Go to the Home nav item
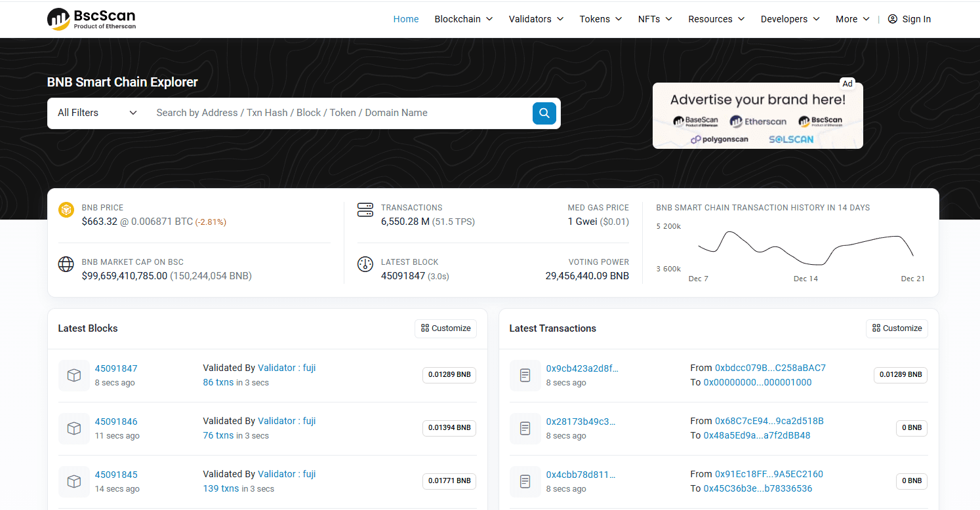This screenshot has height=510, width=980. [x=406, y=19]
